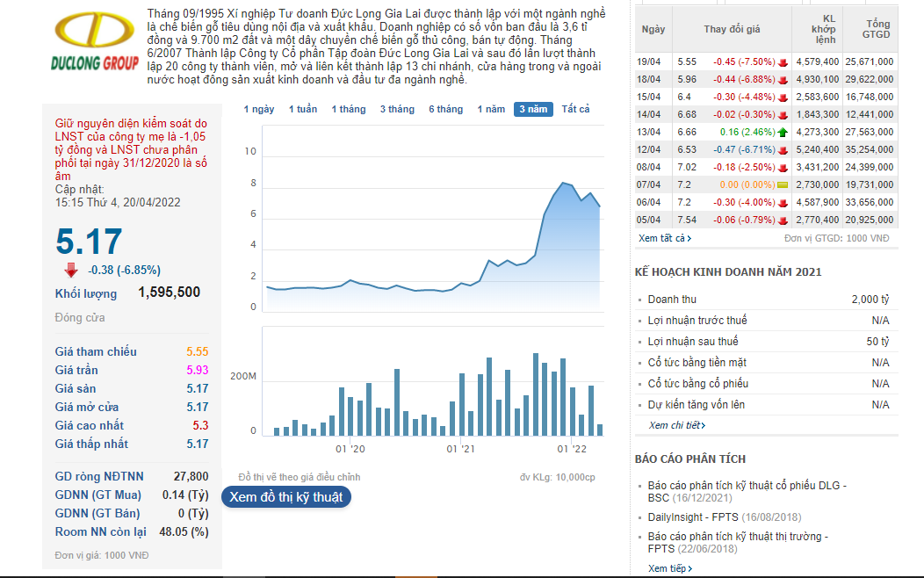Click 'Giá cao nhất' value 5.3
924x578 pixels.
click(x=200, y=425)
